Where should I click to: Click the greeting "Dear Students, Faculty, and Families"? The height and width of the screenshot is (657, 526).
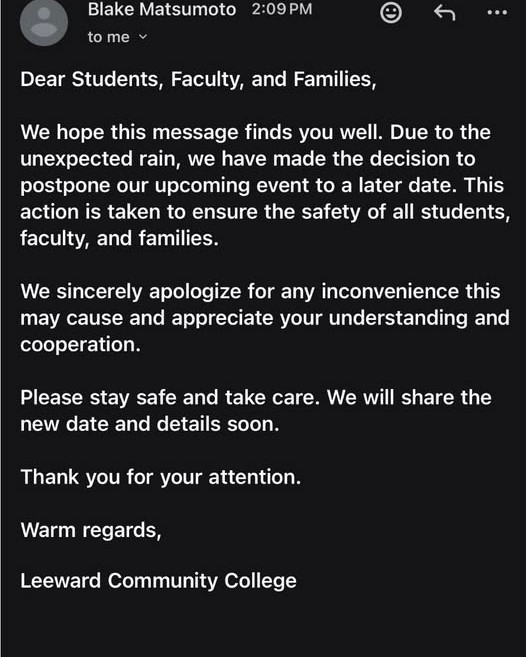pyautogui.click(x=198, y=80)
